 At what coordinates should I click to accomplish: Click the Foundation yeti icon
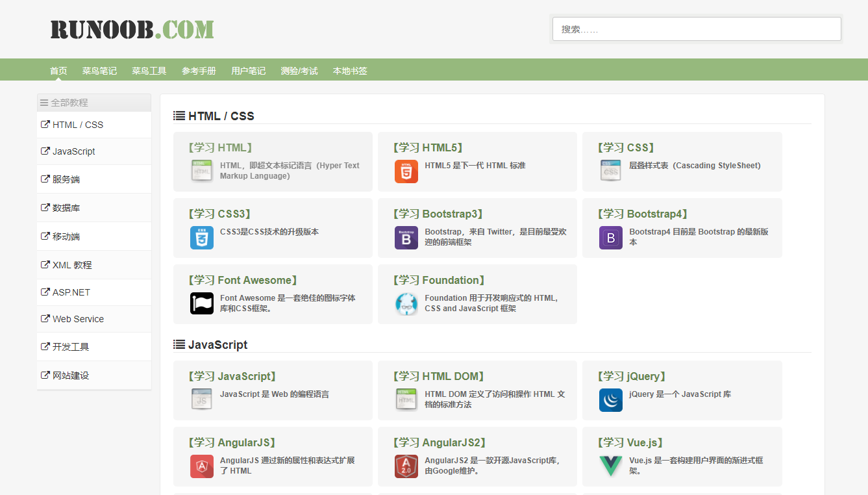click(406, 303)
